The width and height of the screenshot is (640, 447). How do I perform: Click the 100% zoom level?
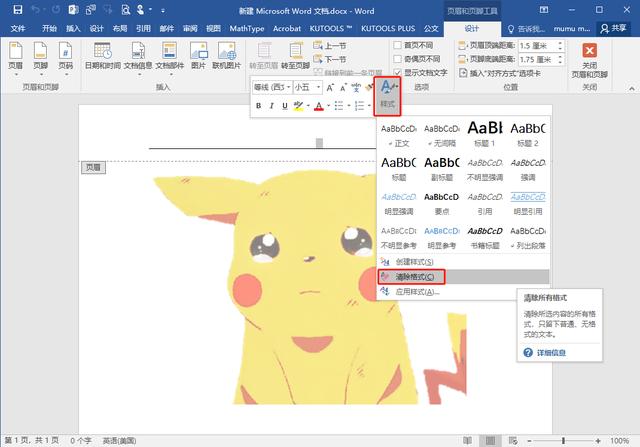coord(619,440)
